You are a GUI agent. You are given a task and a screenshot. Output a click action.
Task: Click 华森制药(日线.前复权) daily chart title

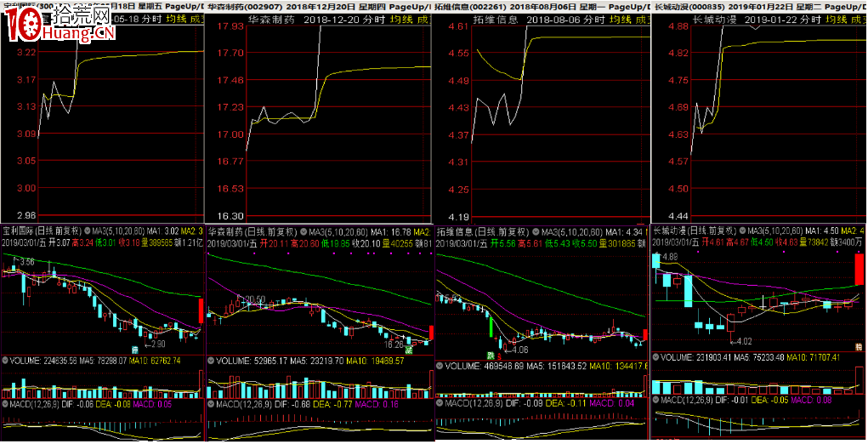tap(253, 232)
